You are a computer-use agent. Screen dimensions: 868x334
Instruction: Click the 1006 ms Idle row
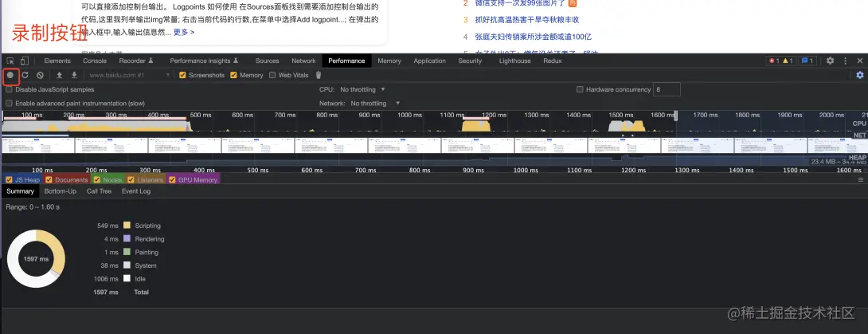tap(119, 279)
